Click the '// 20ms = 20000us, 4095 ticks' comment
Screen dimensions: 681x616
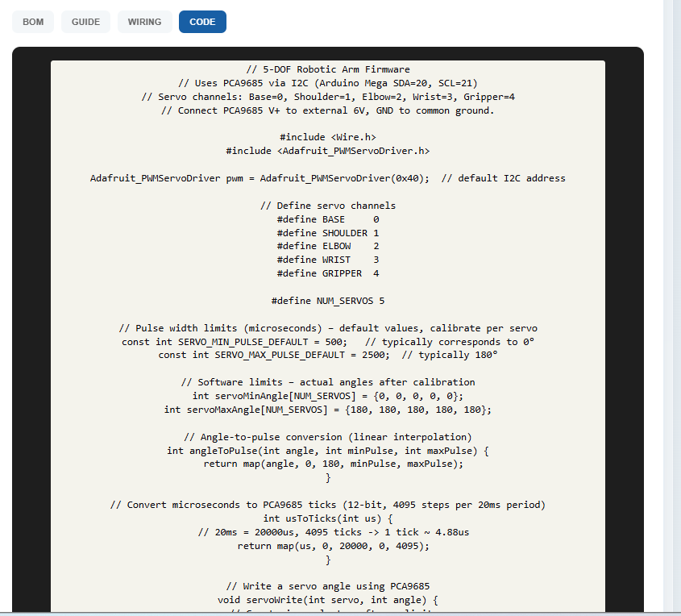[x=333, y=532]
